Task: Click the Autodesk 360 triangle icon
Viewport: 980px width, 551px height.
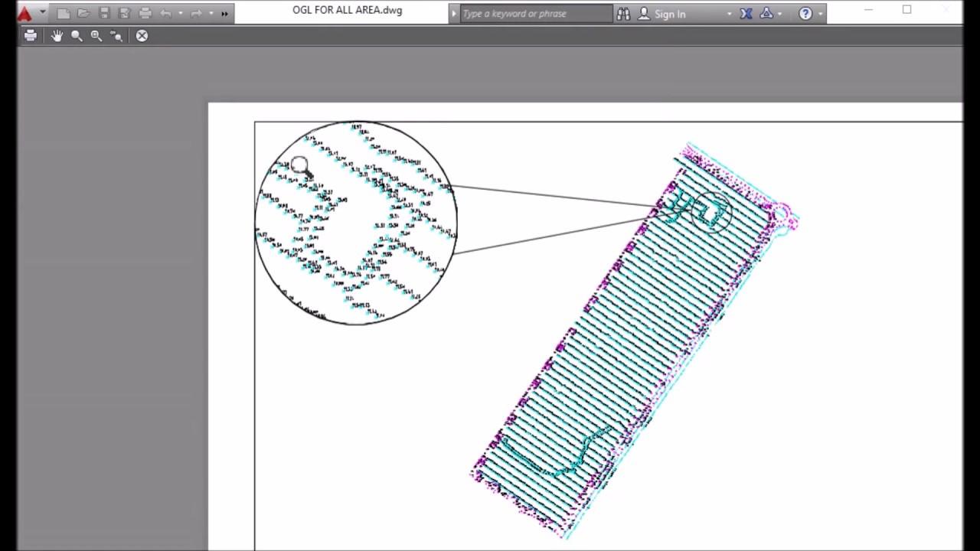Action: pyautogui.click(x=766, y=13)
